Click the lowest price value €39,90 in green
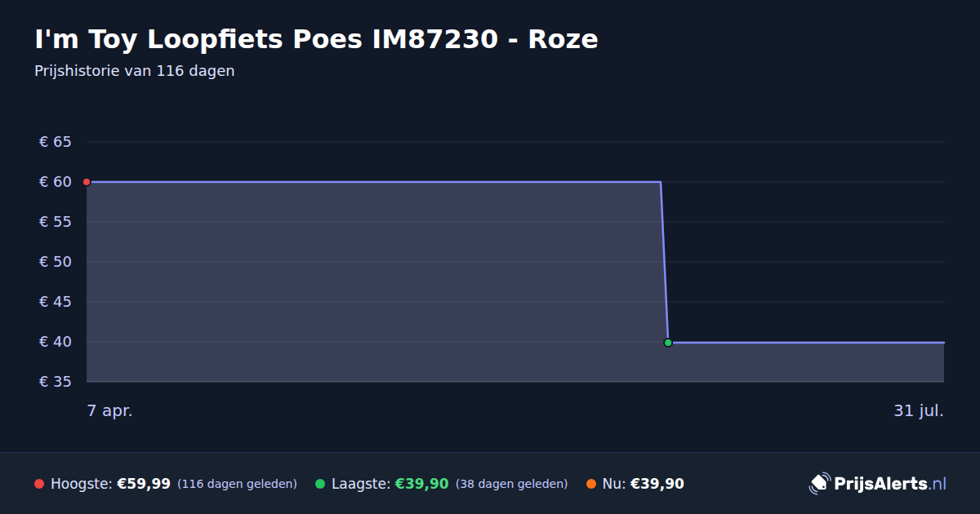The width and height of the screenshot is (980, 514). point(422,484)
